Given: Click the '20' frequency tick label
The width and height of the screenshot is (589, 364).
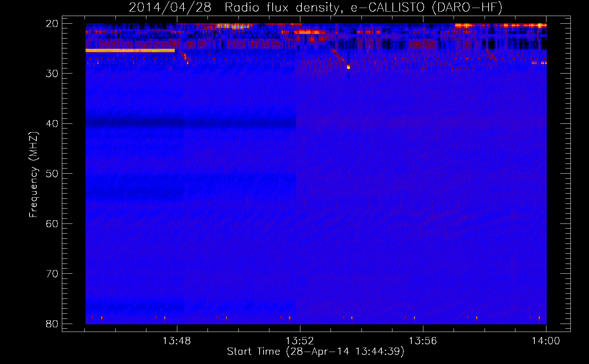Looking at the screenshot, I should click(52, 23).
